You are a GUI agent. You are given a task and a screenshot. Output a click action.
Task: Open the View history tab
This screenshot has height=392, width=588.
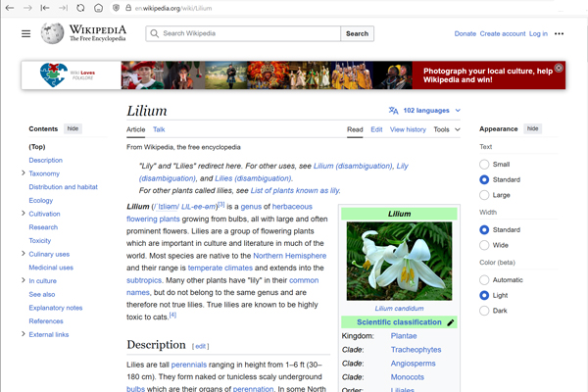408,129
